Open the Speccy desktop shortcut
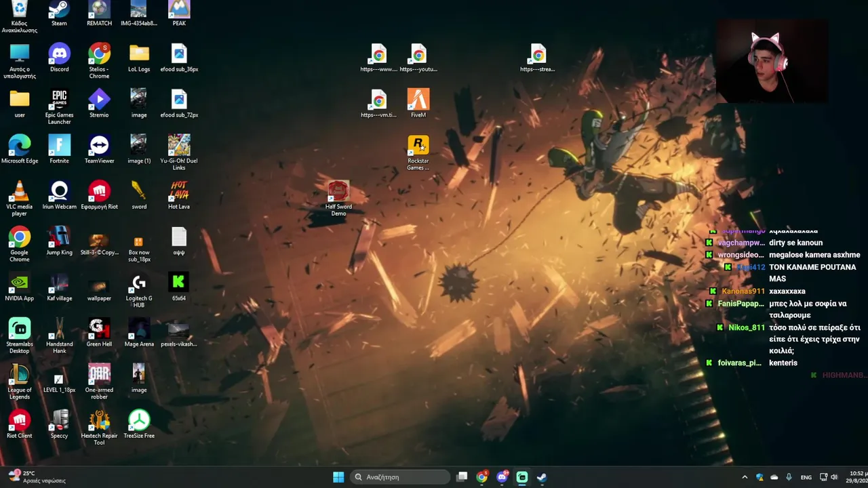868x488 pixels. pyautogui.click(x=59, y=424)
